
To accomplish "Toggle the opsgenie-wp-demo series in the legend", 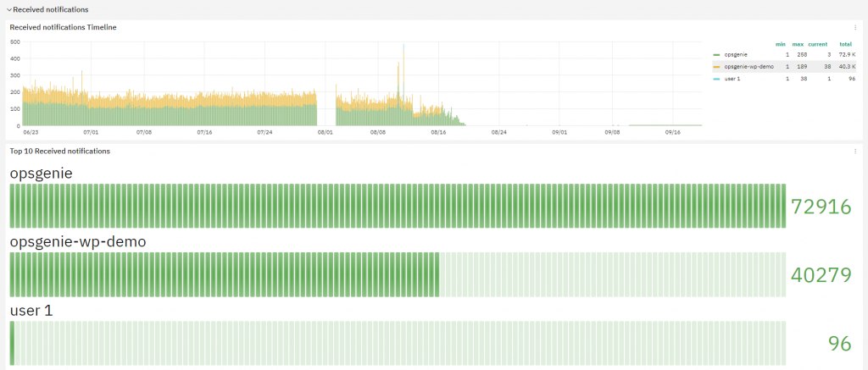I will 748,67.
